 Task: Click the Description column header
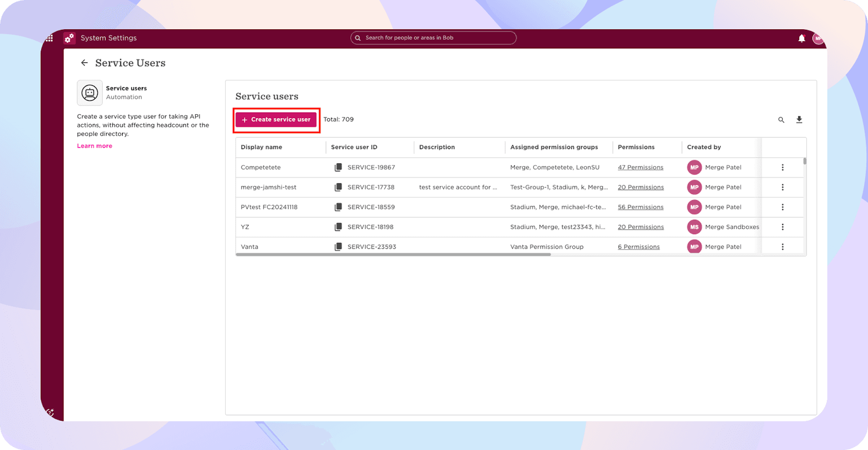(437, 147)
